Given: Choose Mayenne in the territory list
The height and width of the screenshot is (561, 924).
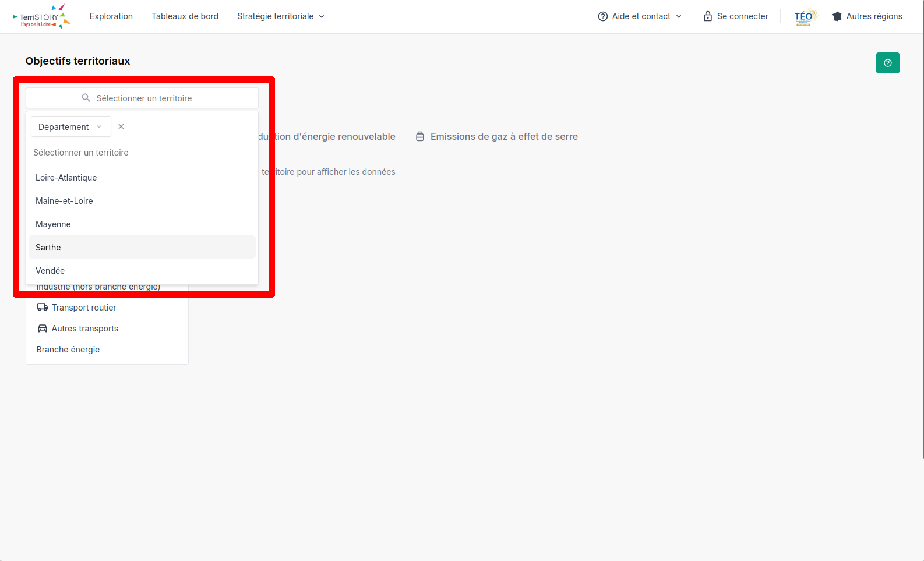Looking at the screenshot, I should [x=142, y=224].
